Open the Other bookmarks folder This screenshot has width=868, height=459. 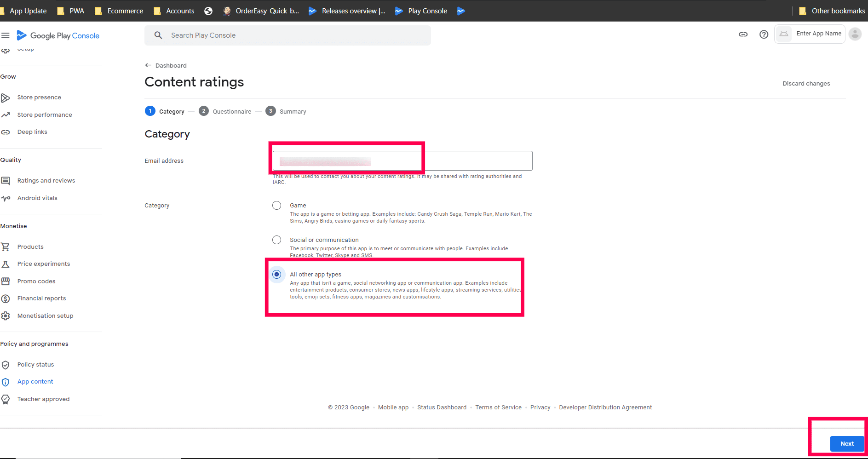click(x=832, y=11)
